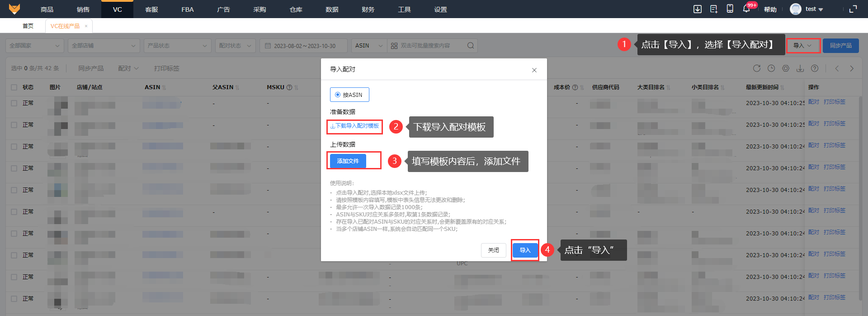The image size is (868, 316).
Task: Click the 工具 menu item
Action: (x=405, y=9)
